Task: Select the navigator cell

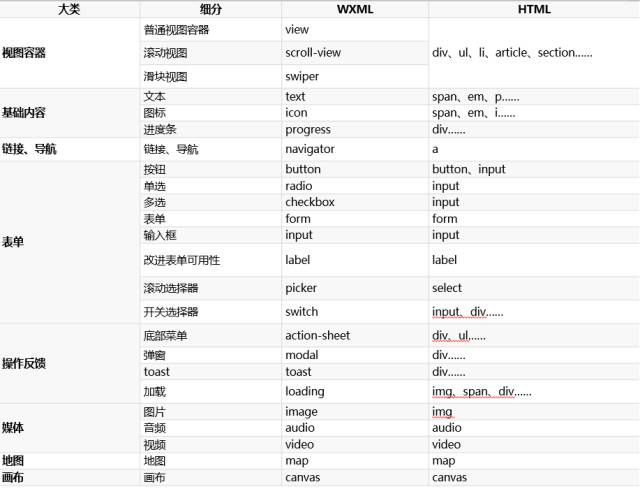Action: (x=355, y=149)
